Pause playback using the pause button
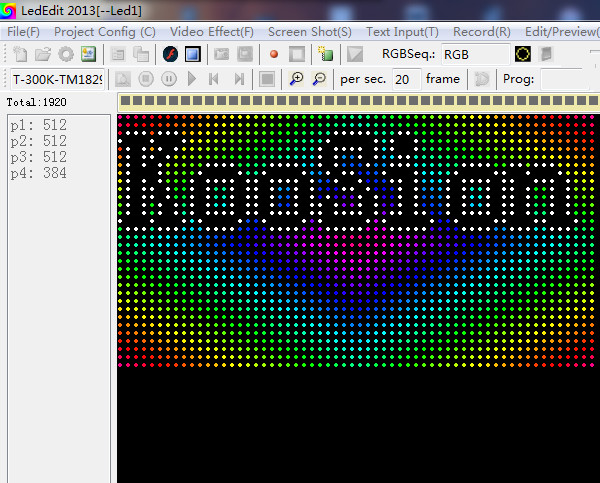This screenshot has width=600, height=483. click(168, 79)
